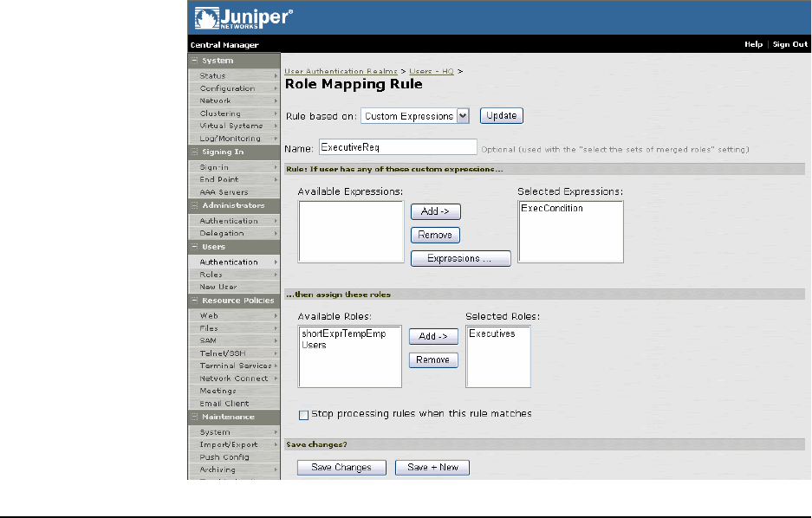Click the Name field containing ExecutiveReq

pyautogui.click(x=398, y=147)
